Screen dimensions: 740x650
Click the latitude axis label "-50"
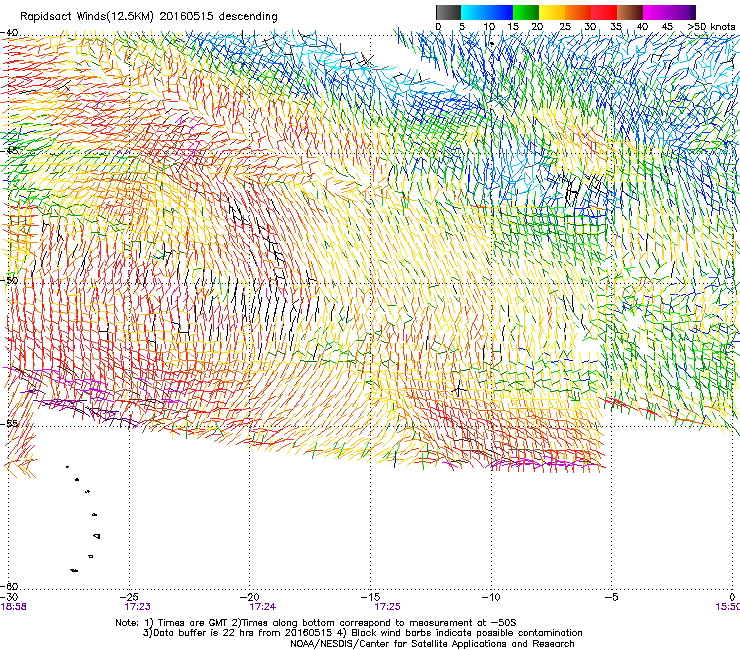9,280
